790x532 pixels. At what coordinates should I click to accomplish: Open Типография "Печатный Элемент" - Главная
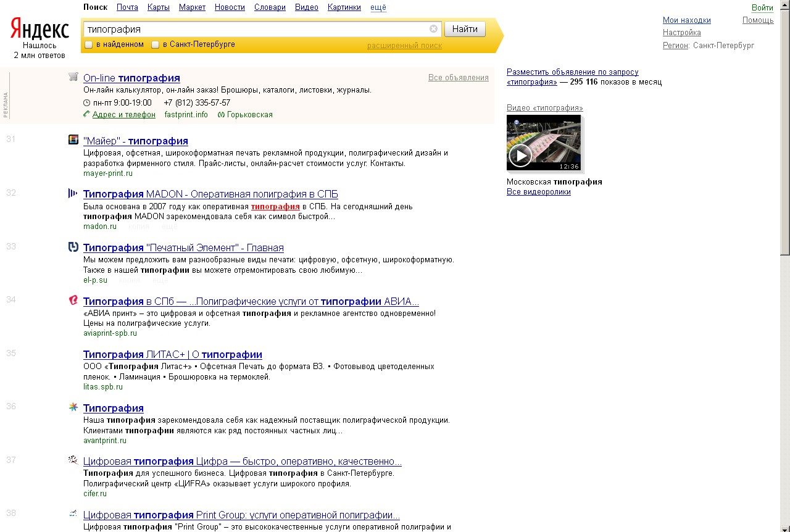coord(183,248)
